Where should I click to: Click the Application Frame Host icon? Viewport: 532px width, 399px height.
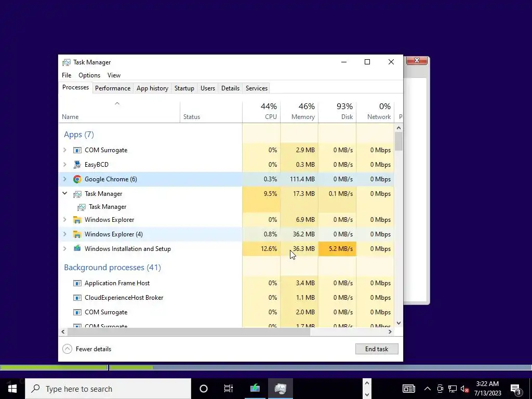pos(77,283)
